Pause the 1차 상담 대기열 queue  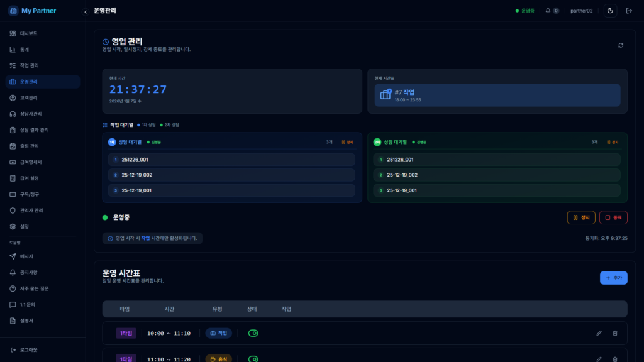(347, 142)
